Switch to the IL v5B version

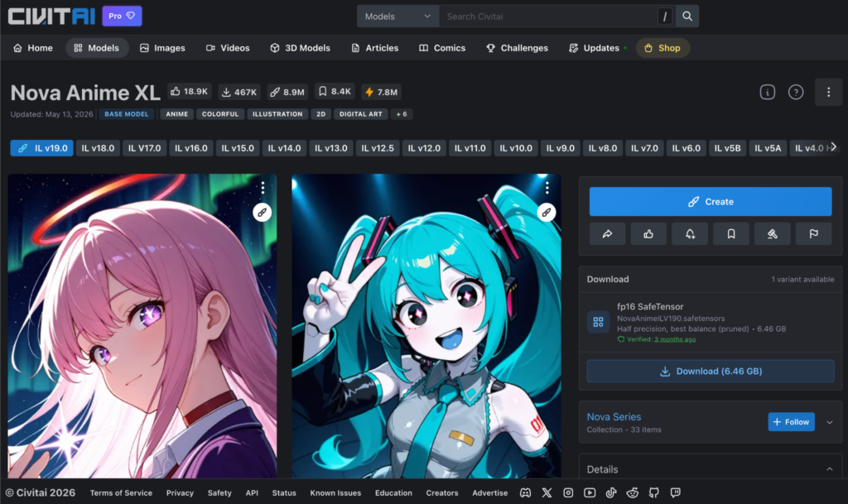click(727, 148)
